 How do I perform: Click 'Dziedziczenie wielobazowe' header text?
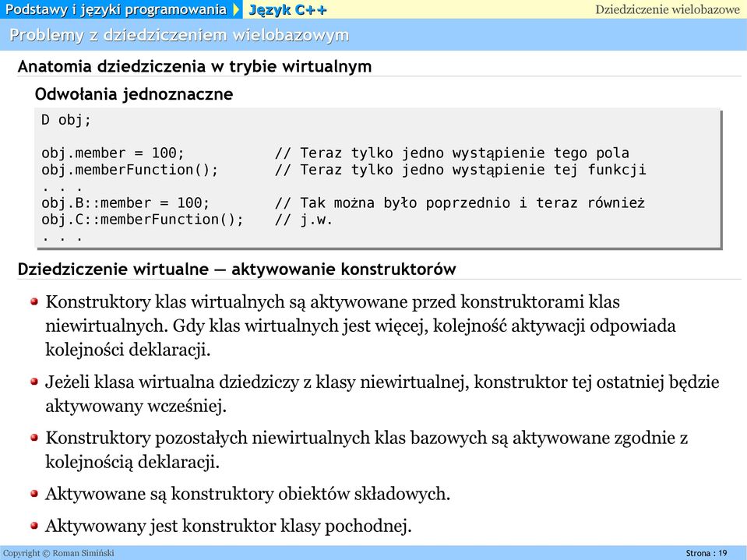[x=667, y=9]
